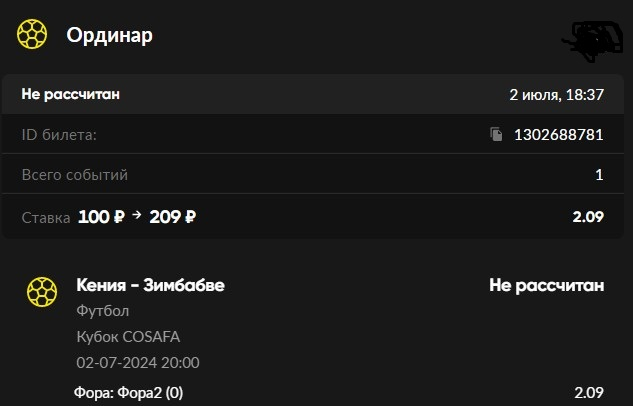Click the Не рассчитан status header
Screen dimensions: 633x406
(x=71, y=94)
